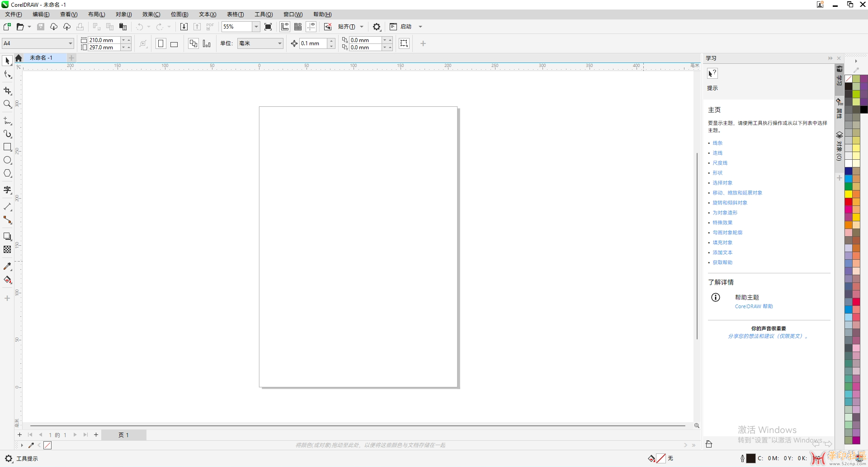Open the 文件 menu

(14, 14)
